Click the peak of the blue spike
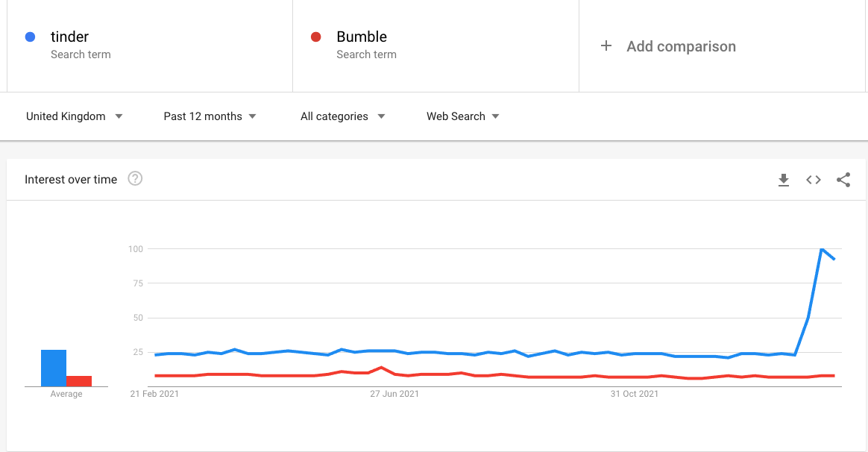The height and width of the screenshot is (452, 868). coord(823,250)
